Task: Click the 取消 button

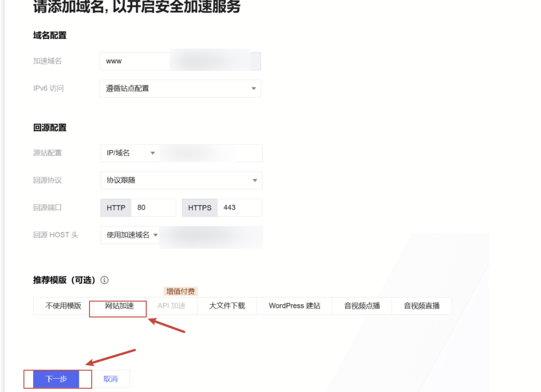Action: coord(110,379)
